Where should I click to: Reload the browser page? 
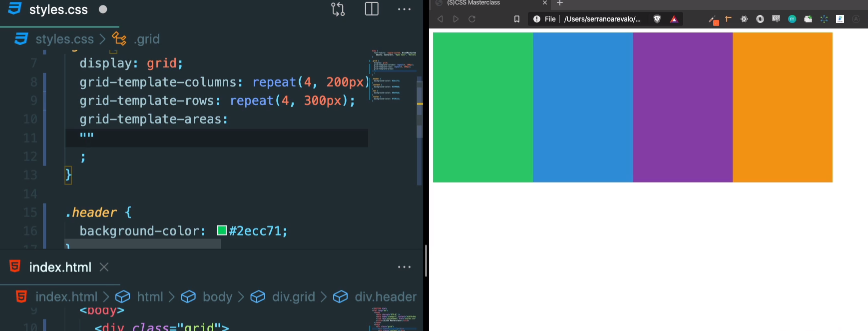pos(472,19)
